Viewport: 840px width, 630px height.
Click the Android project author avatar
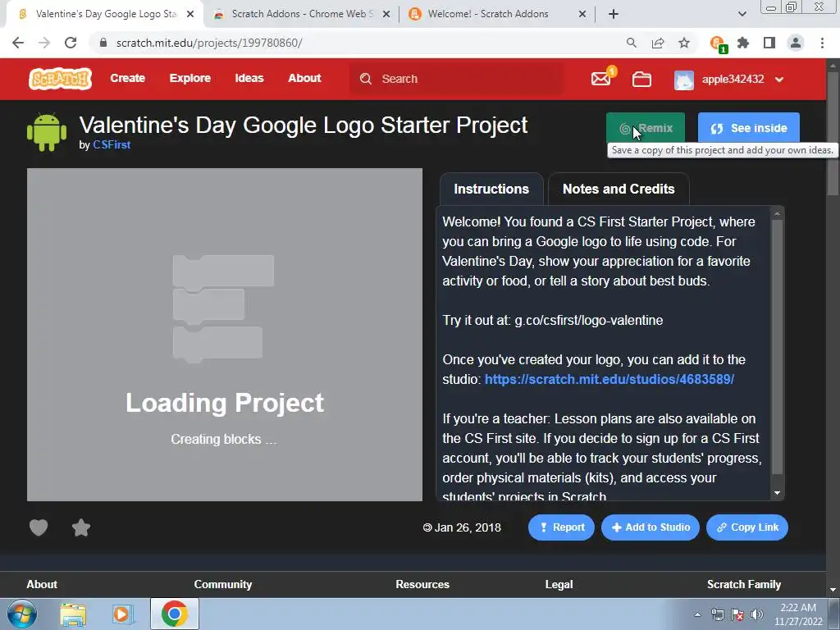[47, 132]
